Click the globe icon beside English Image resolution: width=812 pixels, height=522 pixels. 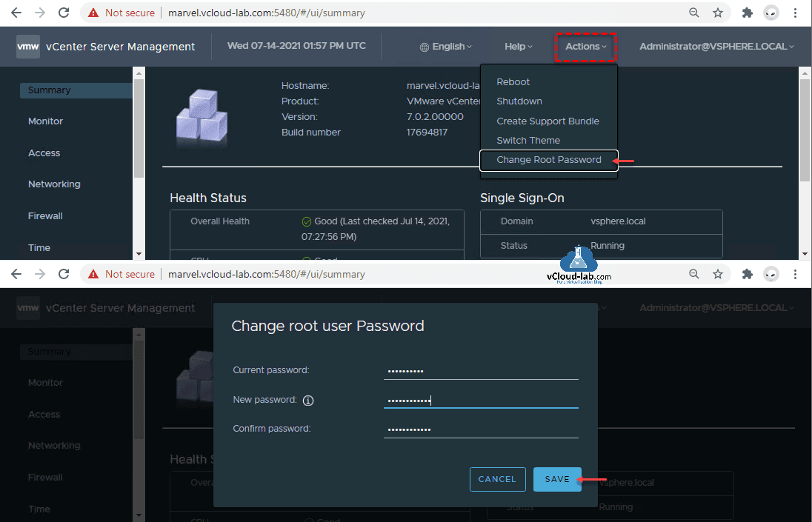pyautogui.click(x=424, y=47)
